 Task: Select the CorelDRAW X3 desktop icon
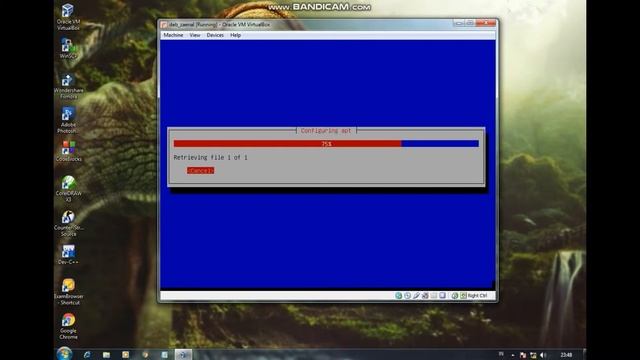click(68, 189)
